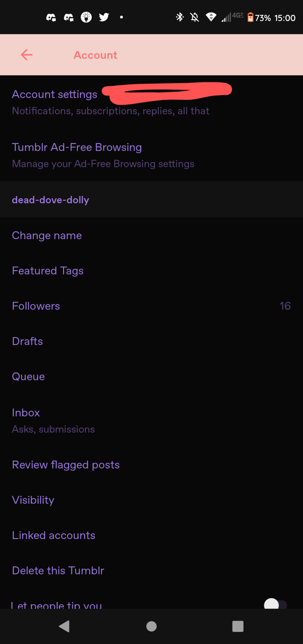Tap the back arrow in Account header

pyautogui.click(x=27, y=55)
